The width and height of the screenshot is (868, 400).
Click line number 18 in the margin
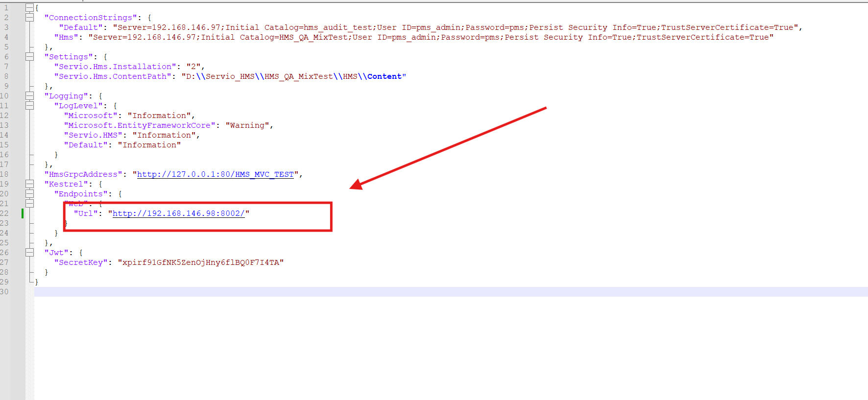click(5, 174)
